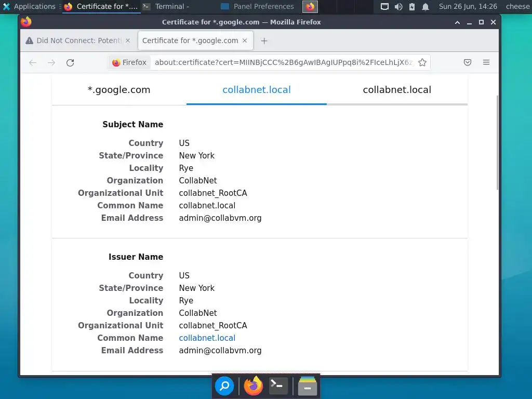The width and height of the screenshot is (532, 399).
Task: Click the Subject Organization value CollabNet
Action: click(198, 180)
